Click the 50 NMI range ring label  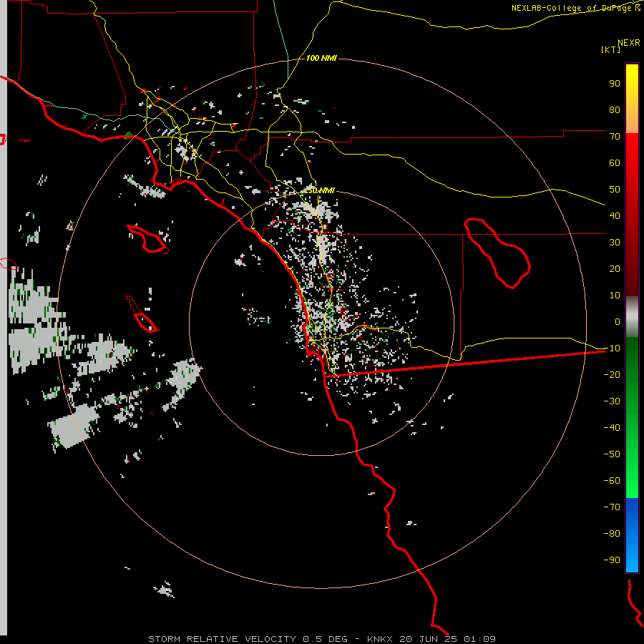321,190
